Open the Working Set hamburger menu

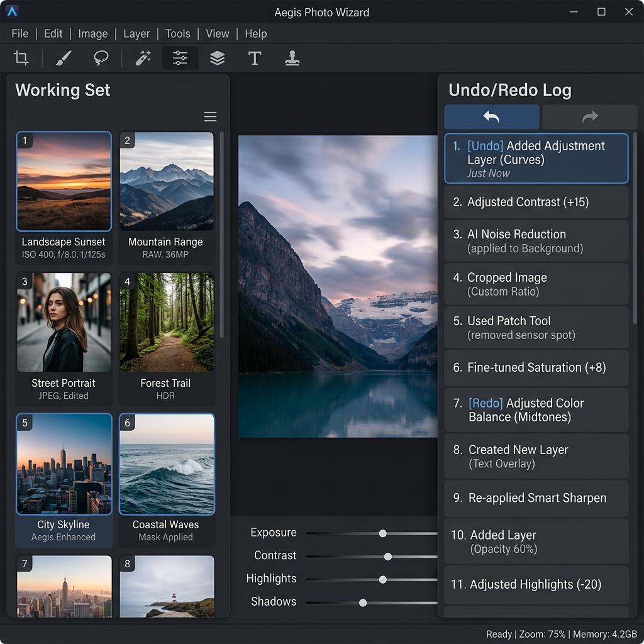pyautogui.click(x=210, y=117)
